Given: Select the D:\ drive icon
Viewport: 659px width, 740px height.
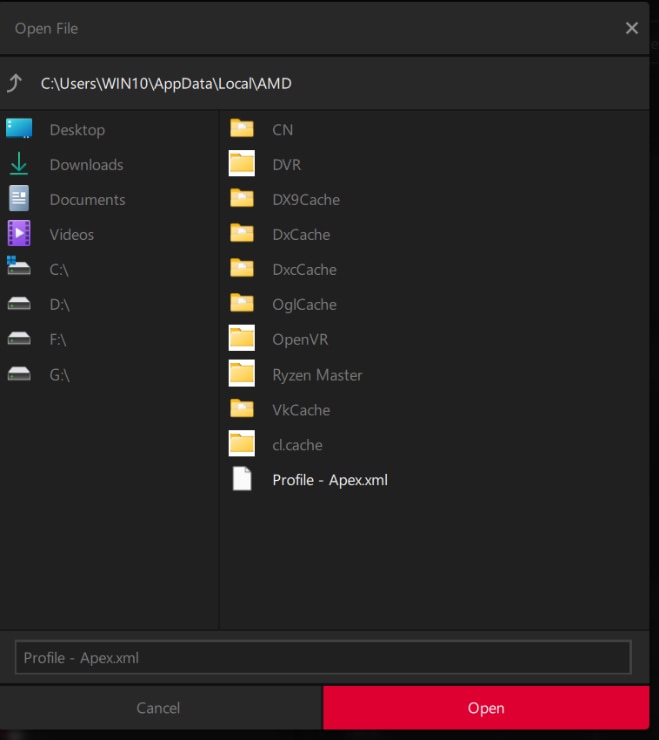Looking at the screenshot, I should [19, 303].
